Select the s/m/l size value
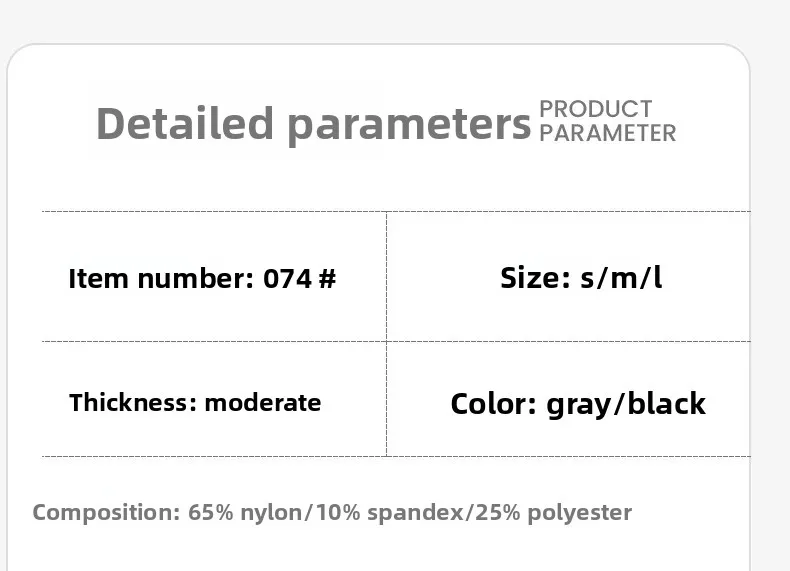 (x=621, y=278)
